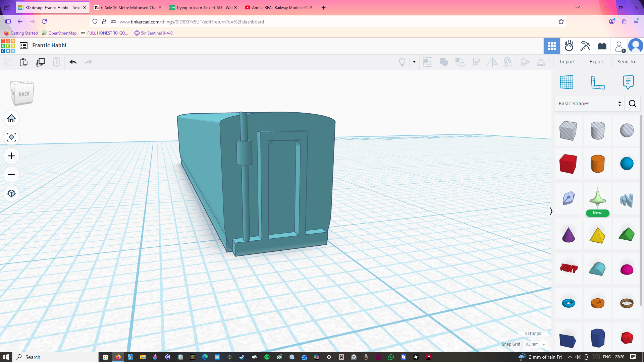The width and height of the screenshot is (644, 362).
Task: Click the BACK view cube face
Action: coord(24,94)
